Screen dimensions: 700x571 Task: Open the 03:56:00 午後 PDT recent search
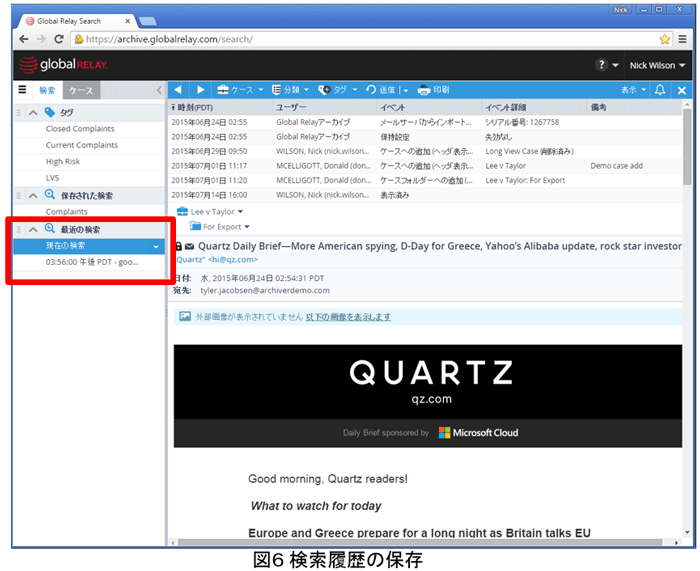click(x=92, y=262)
